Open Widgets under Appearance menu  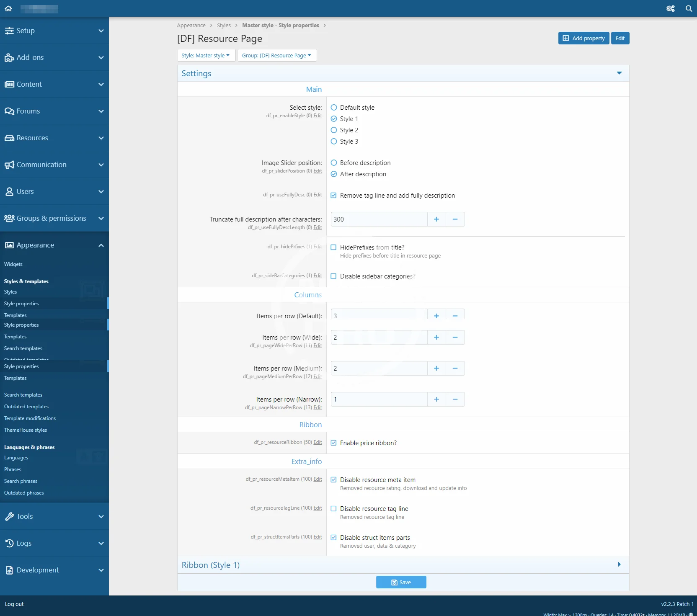[13, 264]
